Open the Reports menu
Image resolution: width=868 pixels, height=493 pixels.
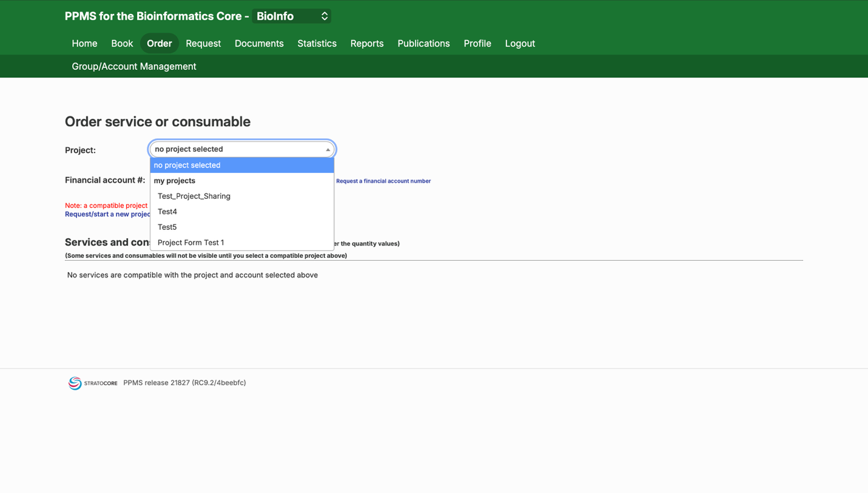[x=367, y=44]
